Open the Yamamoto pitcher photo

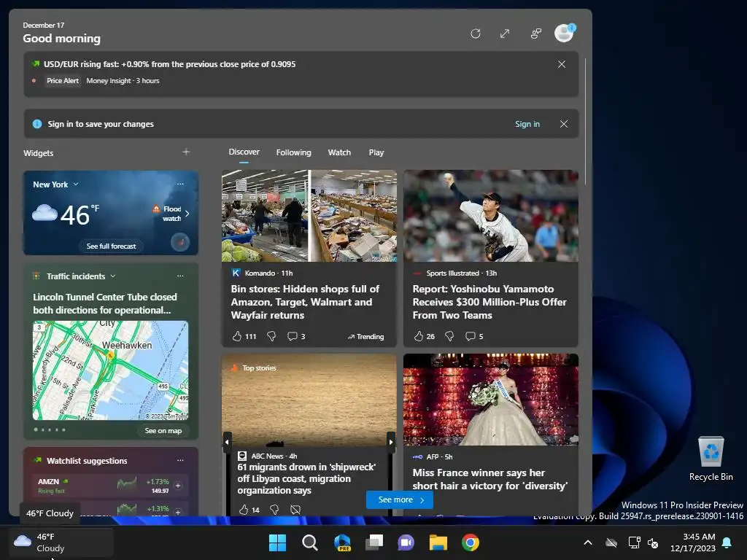tap(491, 216)
